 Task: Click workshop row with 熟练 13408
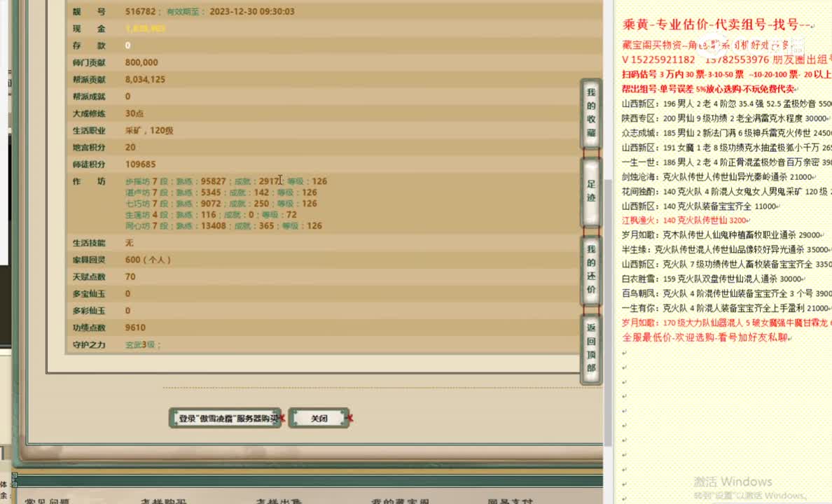point(223,225)
